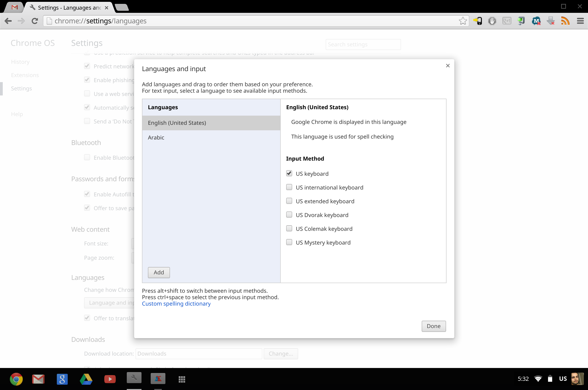588x390 pixels.
Task: Click the blue M extension icon
Action: tap(536, 21)
